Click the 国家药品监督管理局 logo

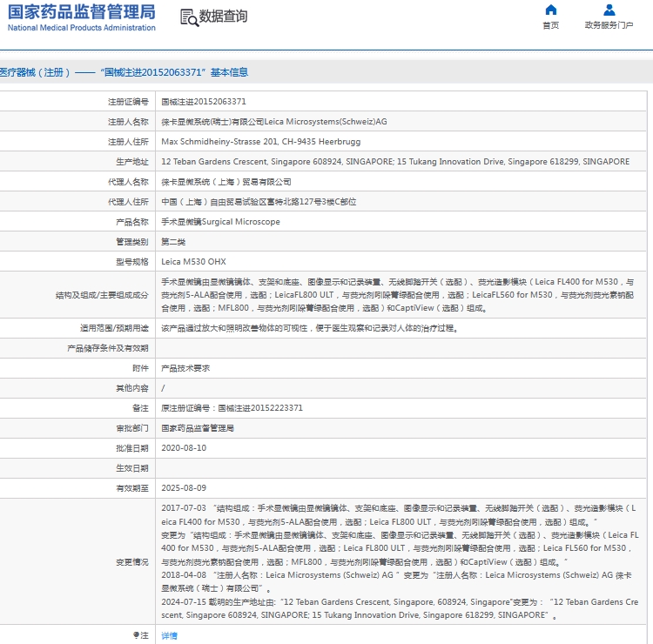coord(82,18)
